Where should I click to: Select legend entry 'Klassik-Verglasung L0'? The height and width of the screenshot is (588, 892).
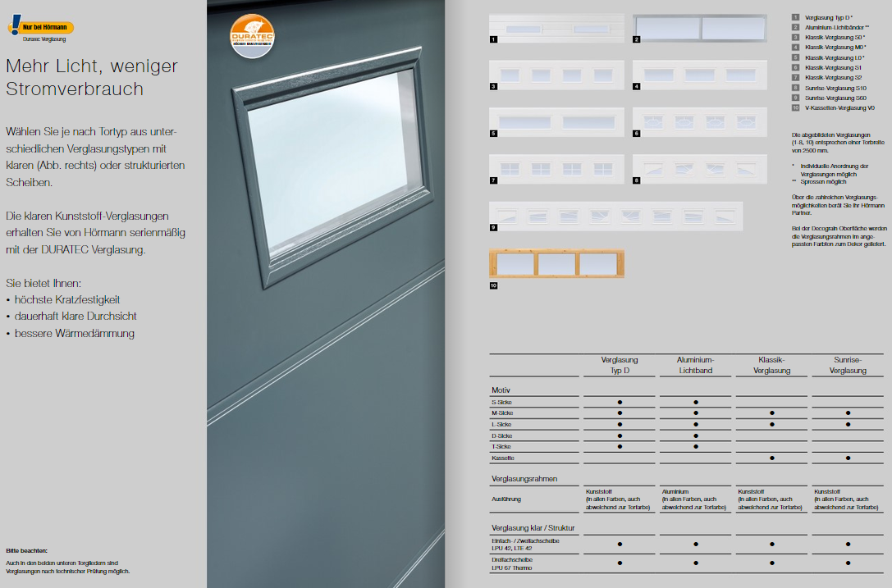835,57
